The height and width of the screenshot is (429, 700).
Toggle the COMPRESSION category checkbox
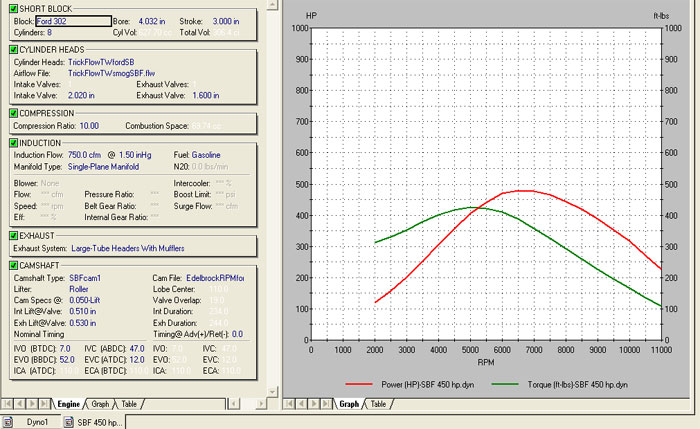click(12, 113)
